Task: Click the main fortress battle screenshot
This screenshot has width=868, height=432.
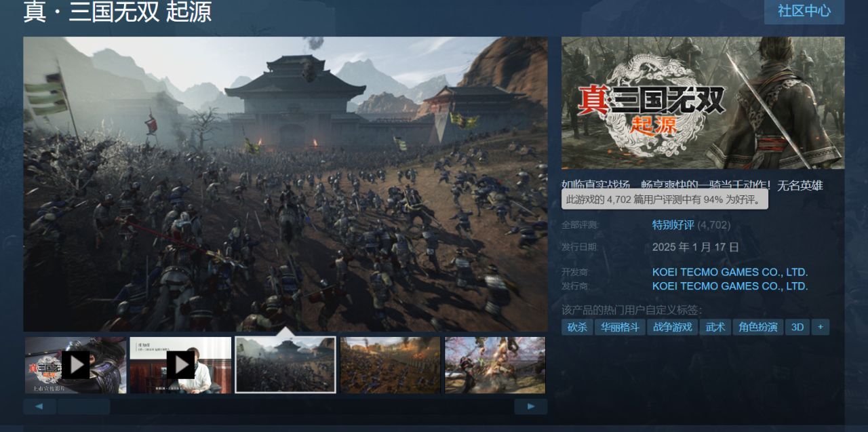Action: click(285, 184)
